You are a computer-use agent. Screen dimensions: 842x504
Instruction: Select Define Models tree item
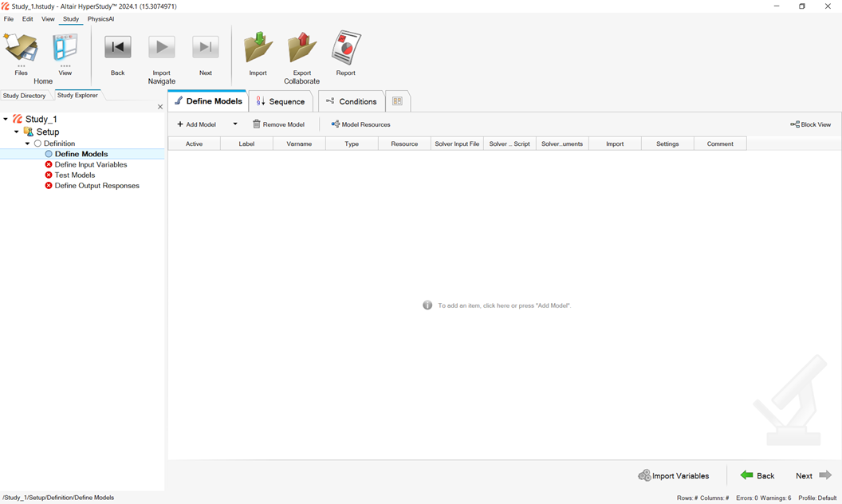point(81,154)
